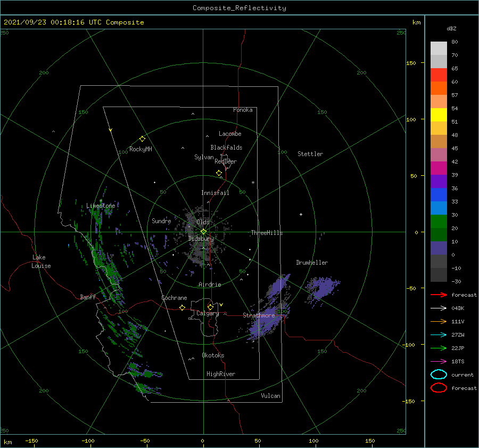Viewport: 479px width, 448px height.
Task: Click the ThreeHills label
Action: click(x=267, y=233)
